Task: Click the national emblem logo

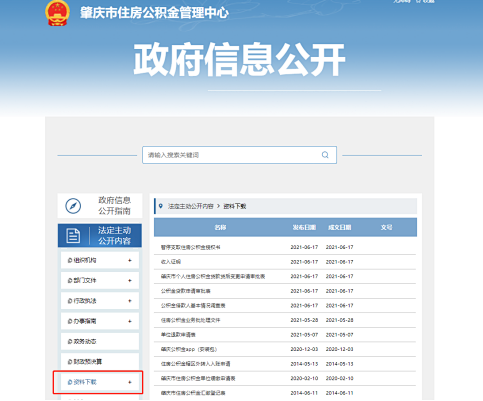Action: [57, 13]
